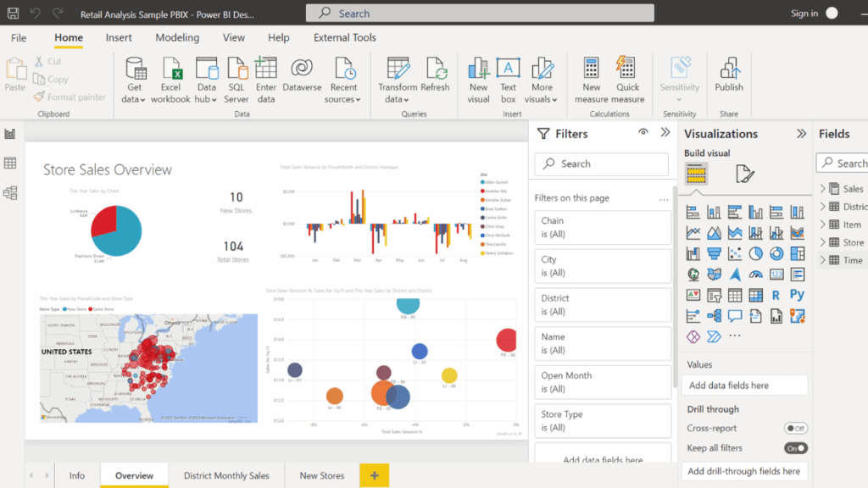This screenshot has height=488, width=868.
Task: Select the Pie chart visual icon
Action: click(x=754, y=253)
